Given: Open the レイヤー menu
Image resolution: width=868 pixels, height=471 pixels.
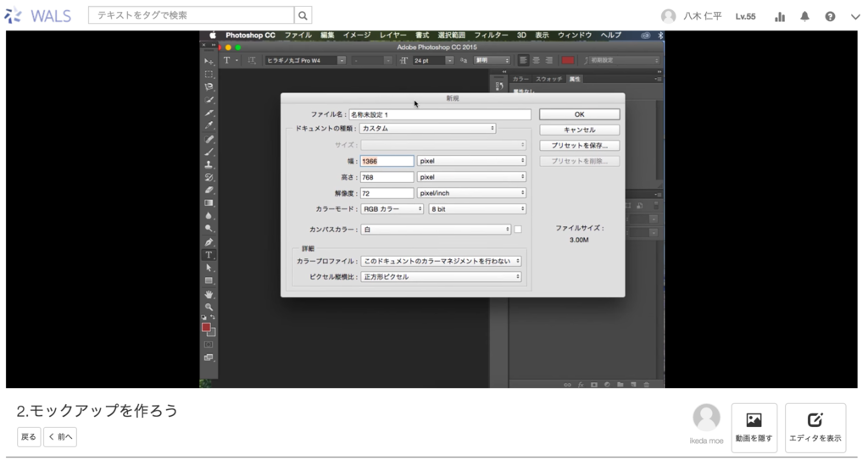Looking at the screenshot, I should [x=393, y=35].
